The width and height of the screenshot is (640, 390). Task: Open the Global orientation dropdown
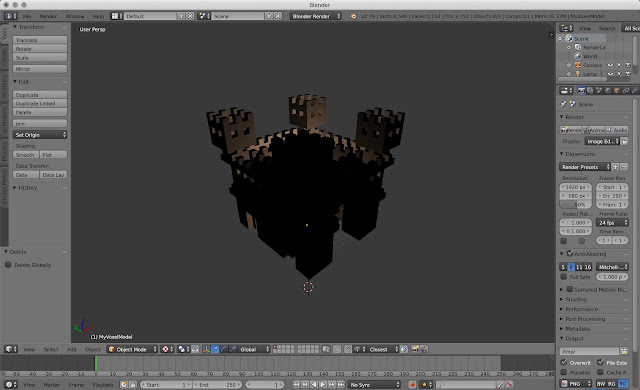click(254, 349)
